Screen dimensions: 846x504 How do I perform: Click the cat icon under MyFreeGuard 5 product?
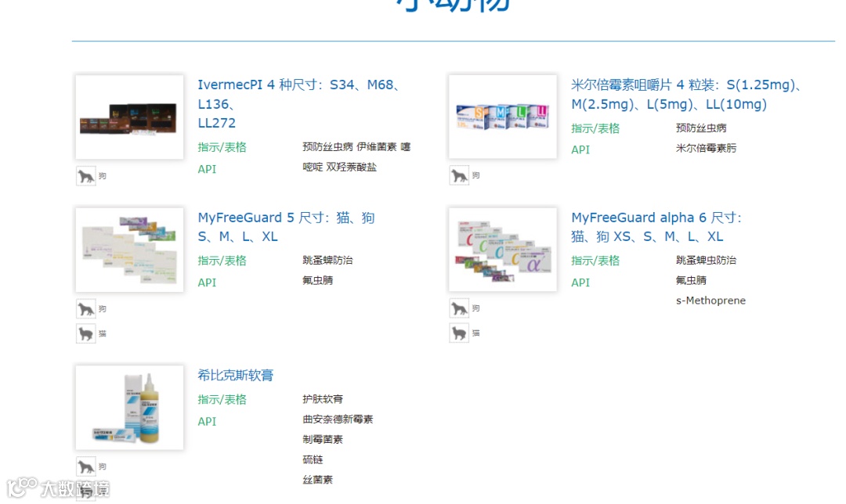pyautogui.click(x=86, y=333)
